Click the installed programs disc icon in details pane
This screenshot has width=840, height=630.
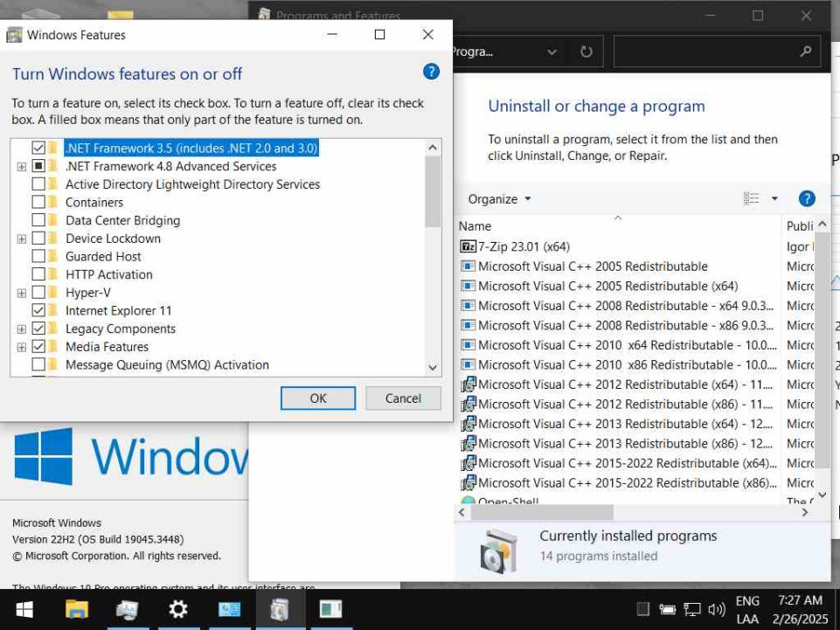pos(498,550)
